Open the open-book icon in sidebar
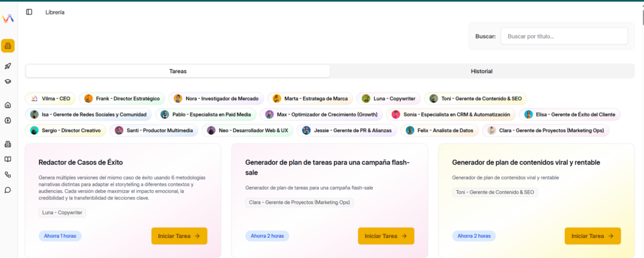Screen dimensions: 644x258 (8, 159)
